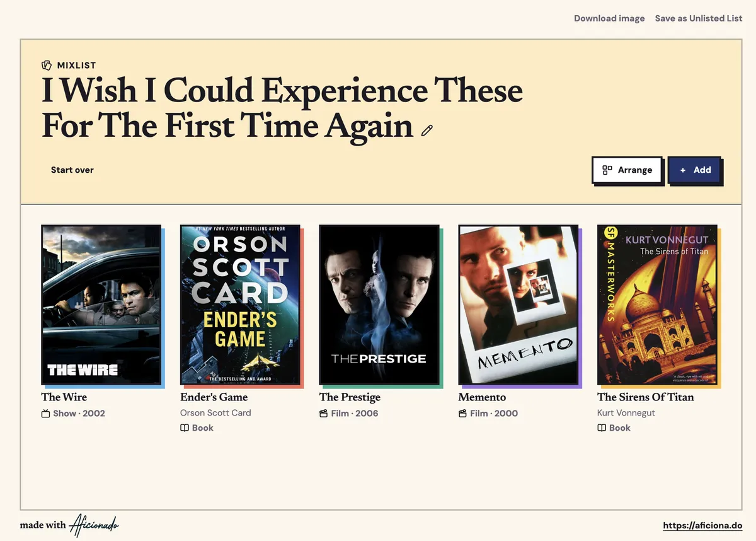This screenshot has height=541, width=756.
Task: Click the list title heading text
Action: point(282,108)
